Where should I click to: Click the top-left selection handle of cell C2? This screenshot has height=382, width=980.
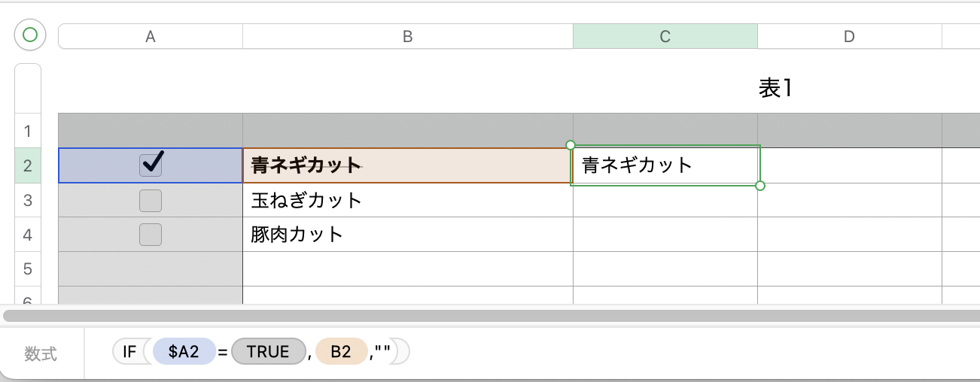(570, 145)
